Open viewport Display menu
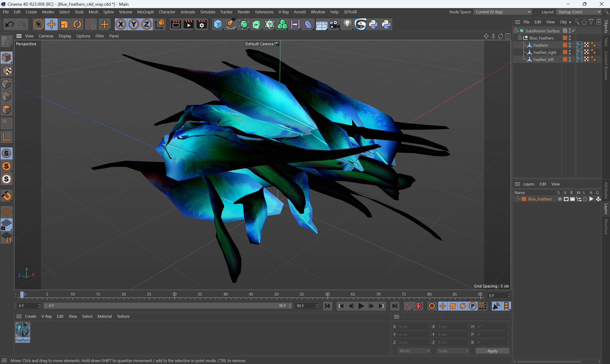Image resolution: width=610 pixels, height=364 pixels. click(x=65, y=36)
